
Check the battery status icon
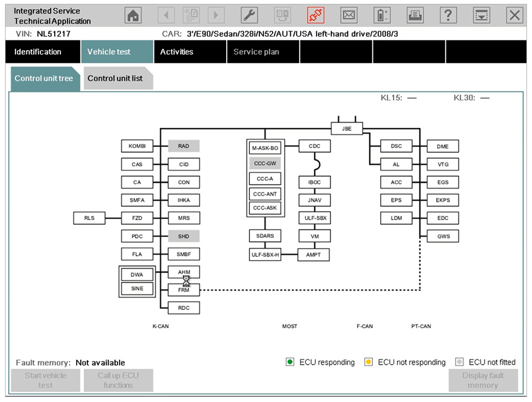pyautogui.click(x=382, y=16)
